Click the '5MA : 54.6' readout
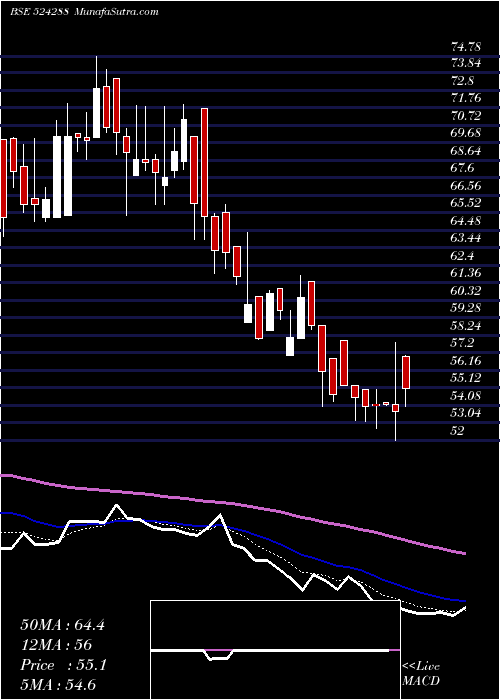500x700 pixels. click(x=59, y=685)
